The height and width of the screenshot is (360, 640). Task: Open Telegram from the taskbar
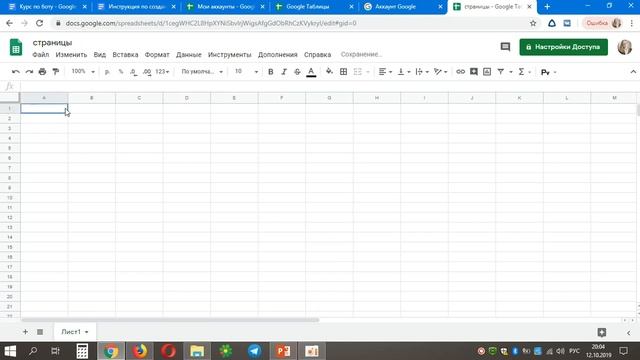coord(254,351)
